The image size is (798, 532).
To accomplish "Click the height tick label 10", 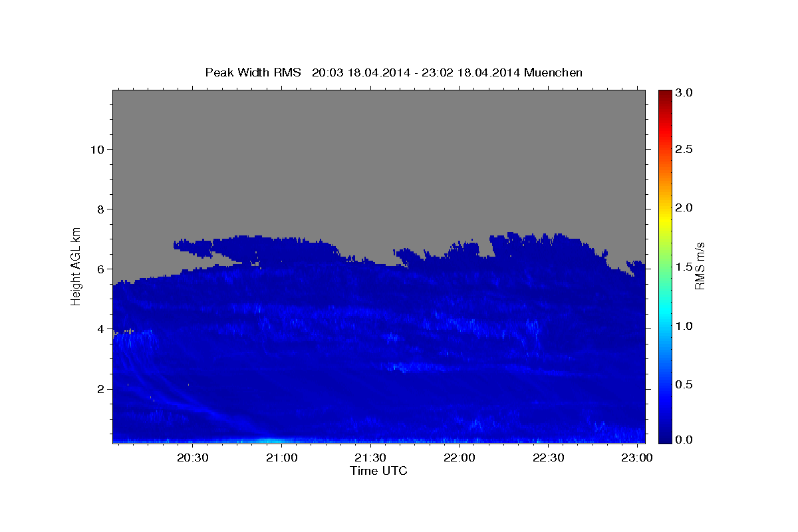I will (x=97, y=150).
